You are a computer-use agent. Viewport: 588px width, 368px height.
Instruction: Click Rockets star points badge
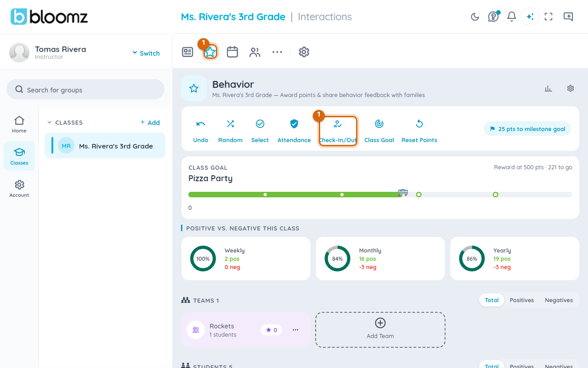271,330
